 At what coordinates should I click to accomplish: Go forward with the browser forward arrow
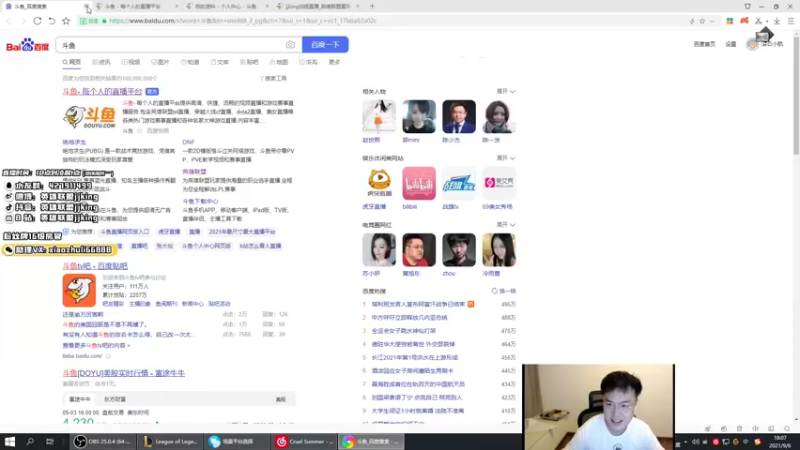[23, 21]
